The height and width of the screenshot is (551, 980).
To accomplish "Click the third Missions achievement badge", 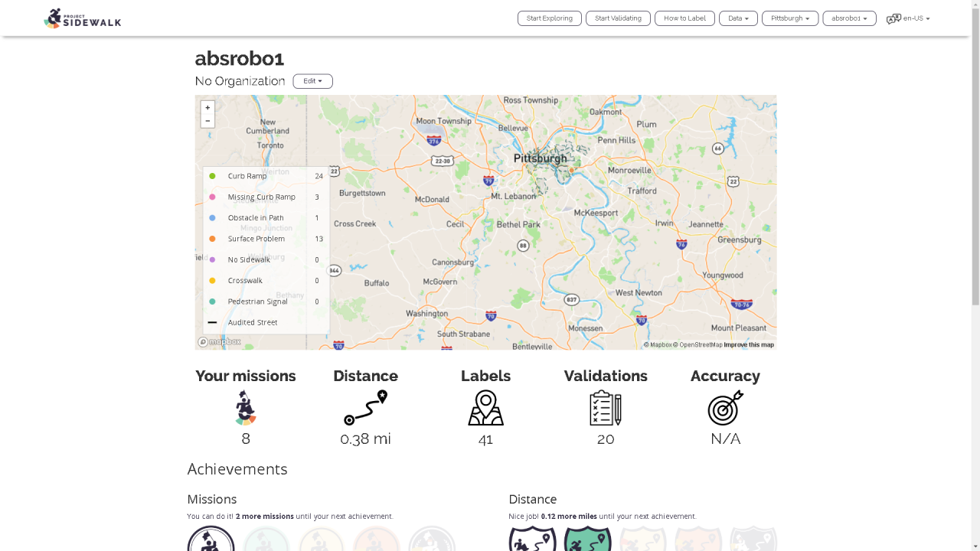I will [321, 539].
